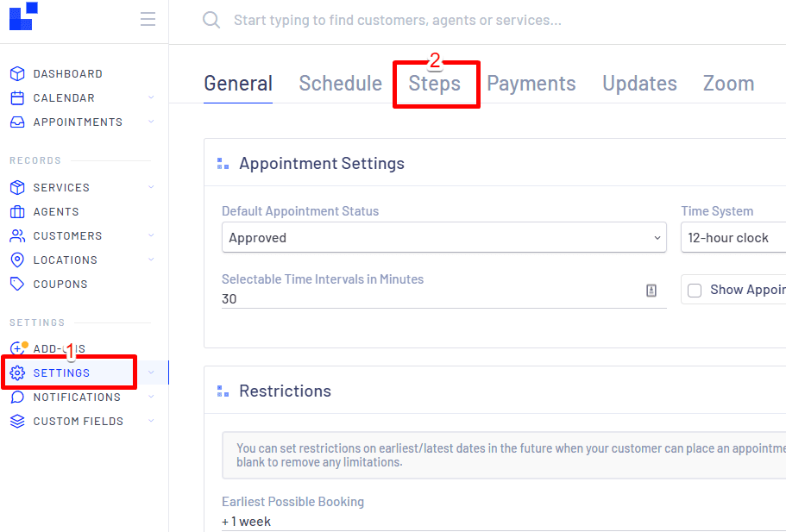This screenshot has width=786, height=532.
Task: Switch to the Payments tab
Action: coord(531,83)
